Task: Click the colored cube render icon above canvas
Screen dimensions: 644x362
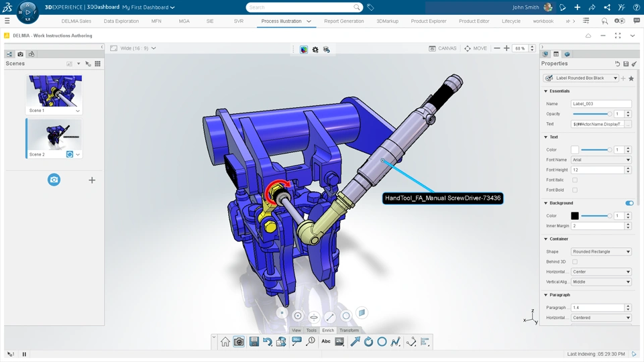Action: tap(303, 50)
